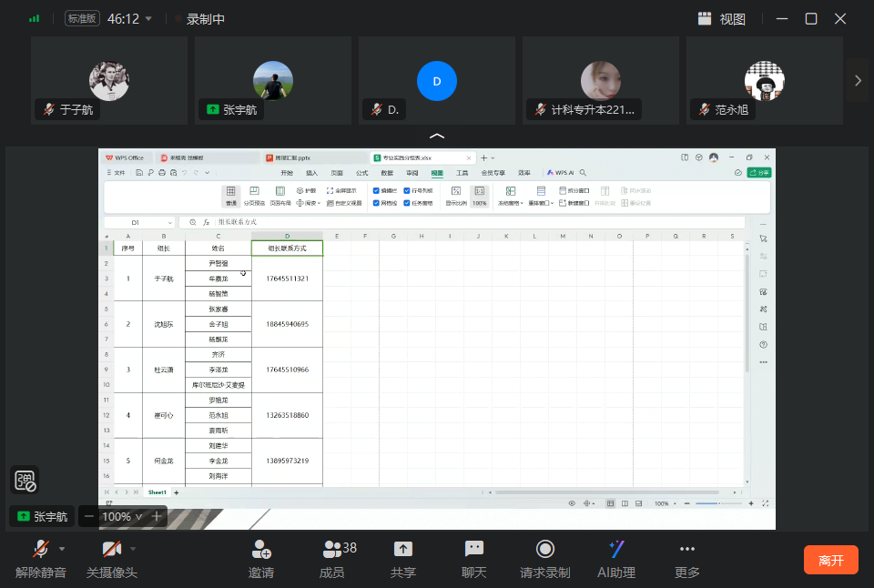Open the 聊天 chat panel

coord(474,550)
